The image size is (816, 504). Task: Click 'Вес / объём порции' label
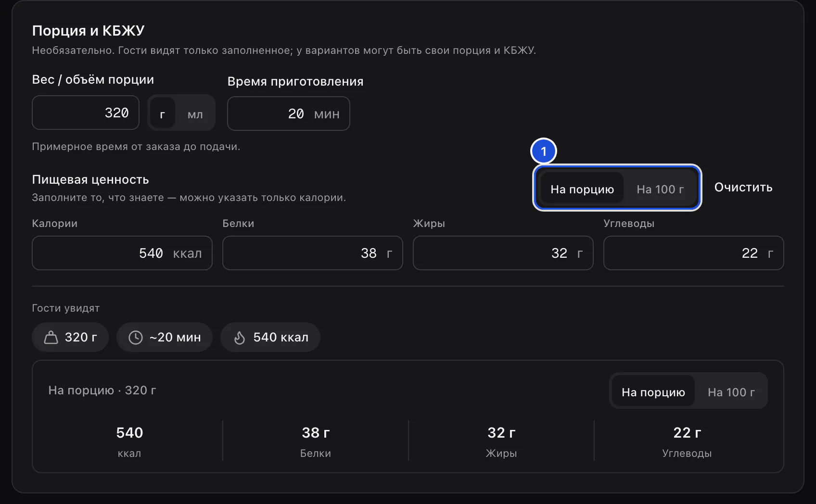click(x=93, y=79)
